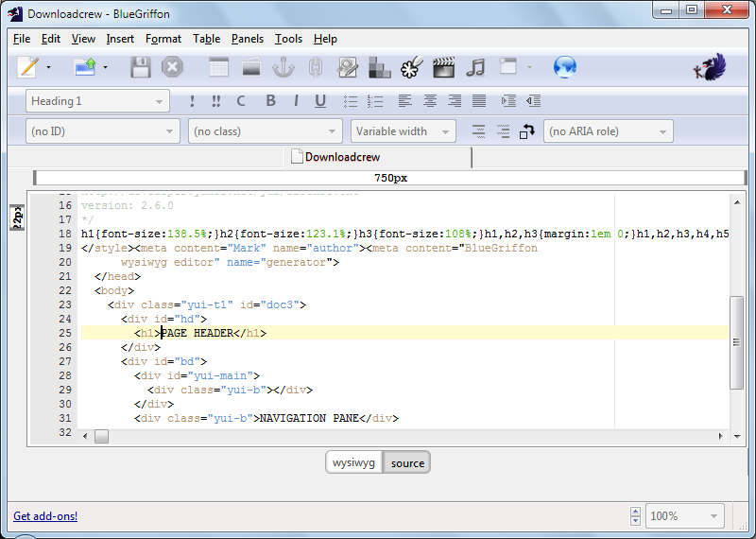Open the (no ID) dropdown
Screen dimensions: 756x539
[x=103, y=131]
